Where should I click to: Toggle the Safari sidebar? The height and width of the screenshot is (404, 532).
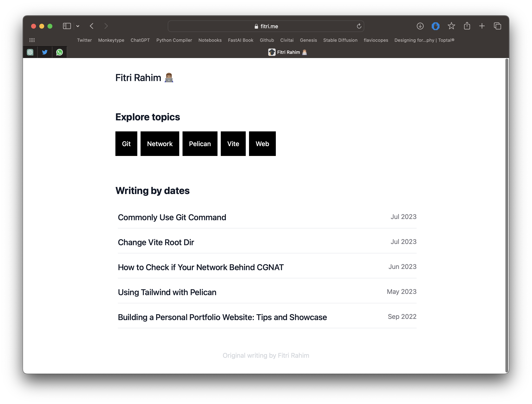point(67,26)
